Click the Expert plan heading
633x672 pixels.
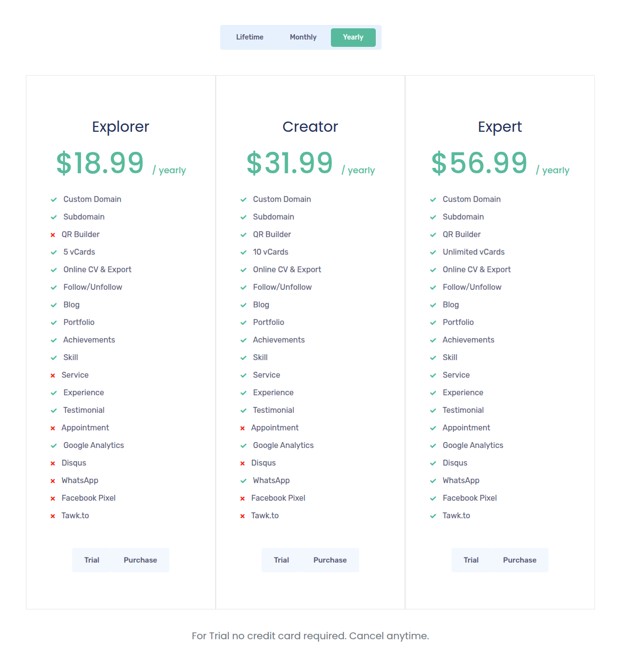click(500, 126)
